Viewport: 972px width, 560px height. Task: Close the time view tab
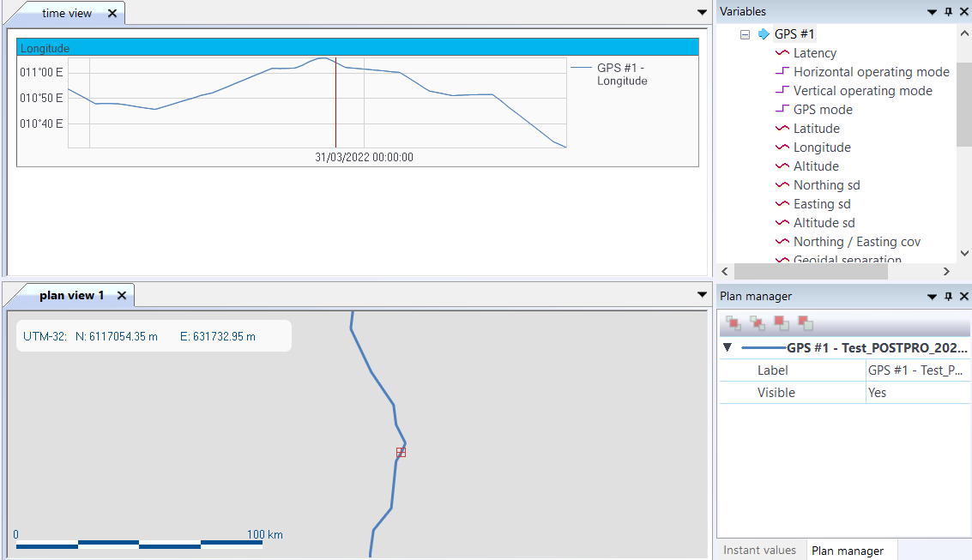click(112, 14)
